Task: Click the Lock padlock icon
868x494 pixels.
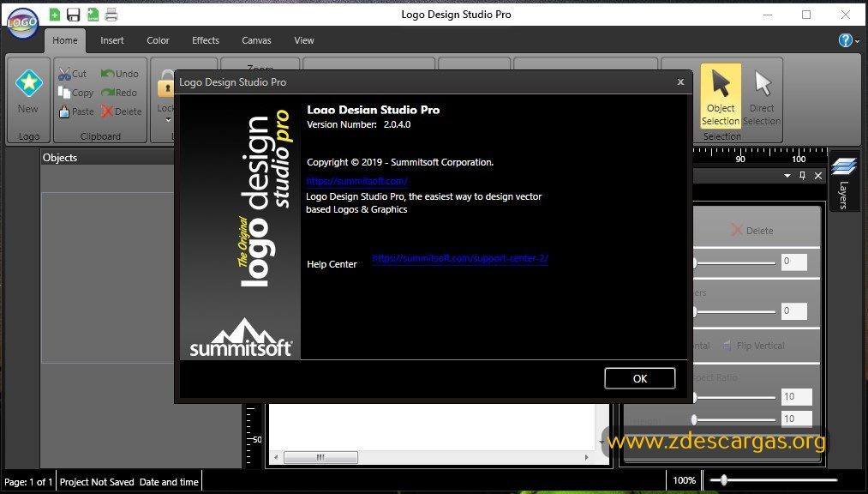Action: point(165,83)
